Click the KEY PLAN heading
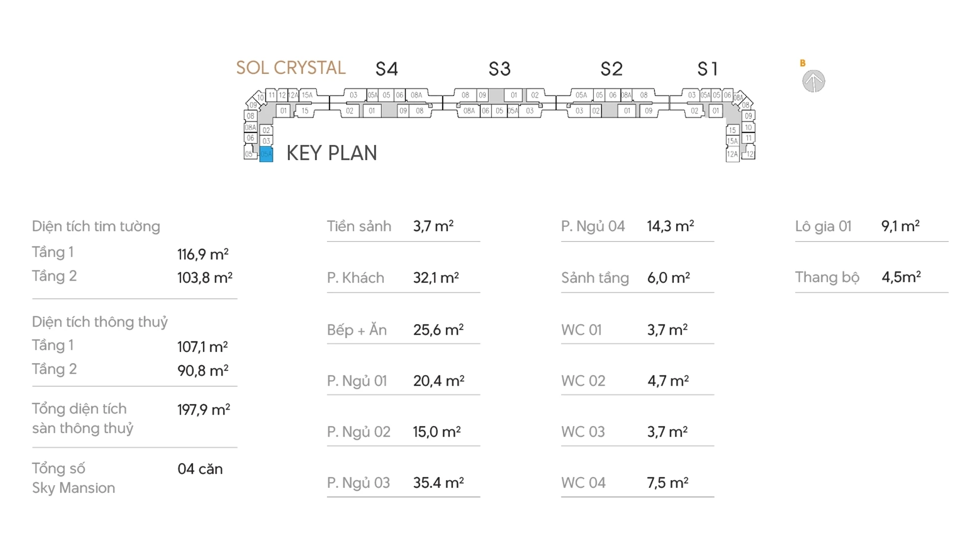Image resolution: width=980 pixels, height=551 pixels. (332, 153)
